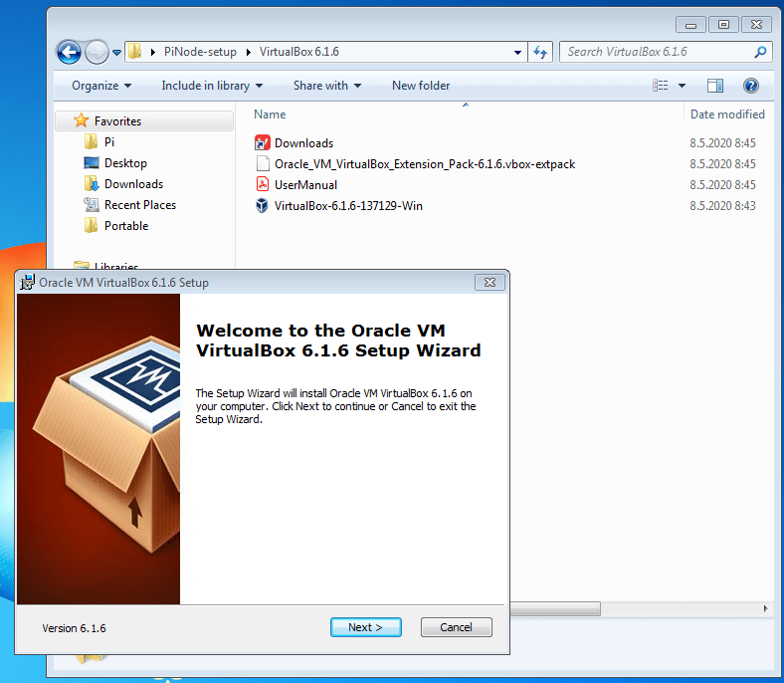Open the recent pages dropdown arrow

[116, 52]
